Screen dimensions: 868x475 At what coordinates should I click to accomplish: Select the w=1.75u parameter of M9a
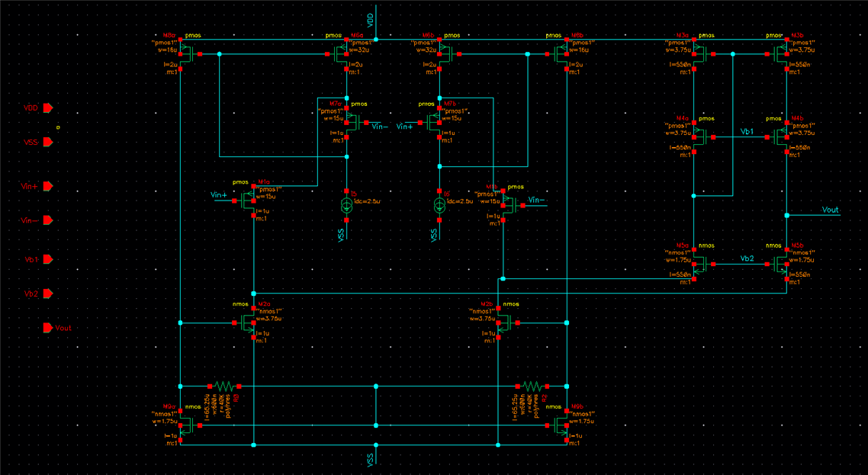[x=165, y=421]
